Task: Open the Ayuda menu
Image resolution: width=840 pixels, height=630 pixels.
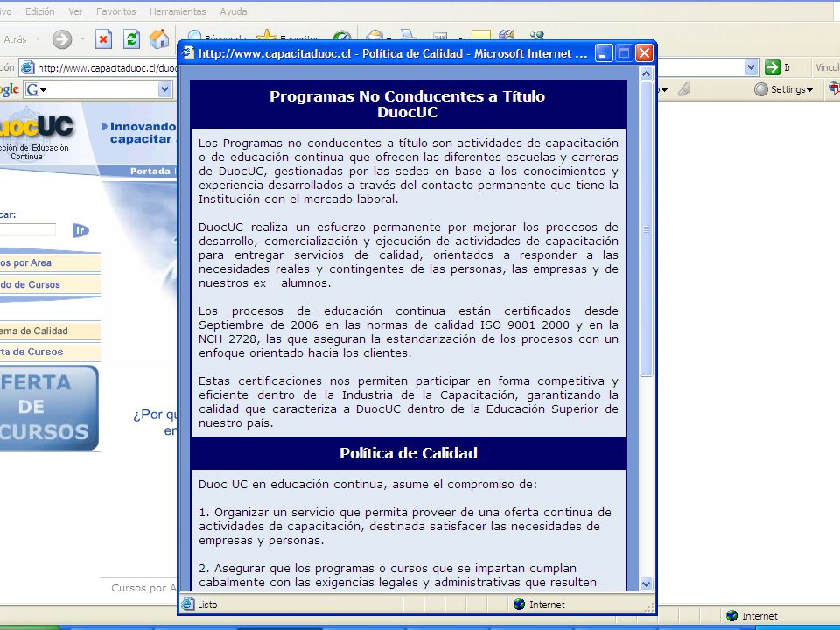Action: tap(234, 11)
